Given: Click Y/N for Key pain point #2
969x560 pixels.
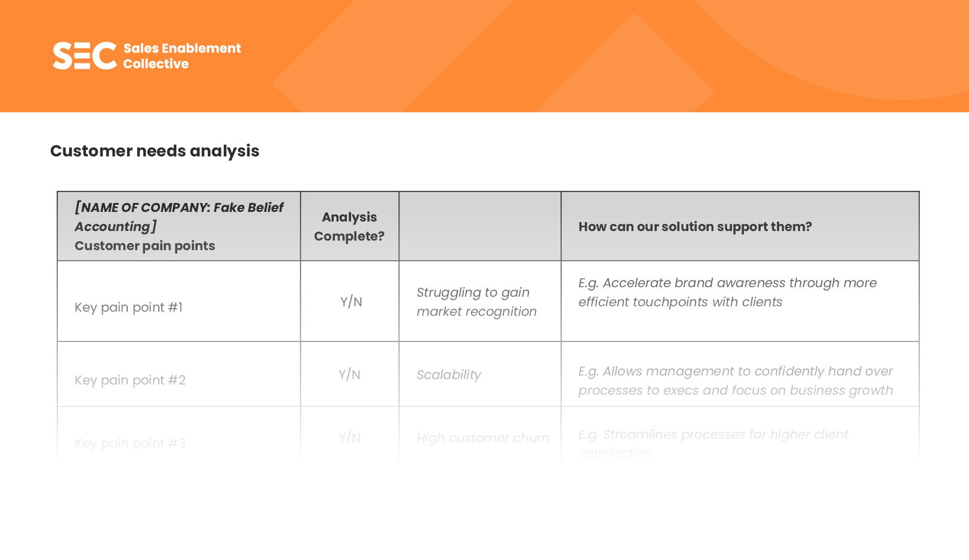Looking at the screenshot, I should [x=349, y=375].
